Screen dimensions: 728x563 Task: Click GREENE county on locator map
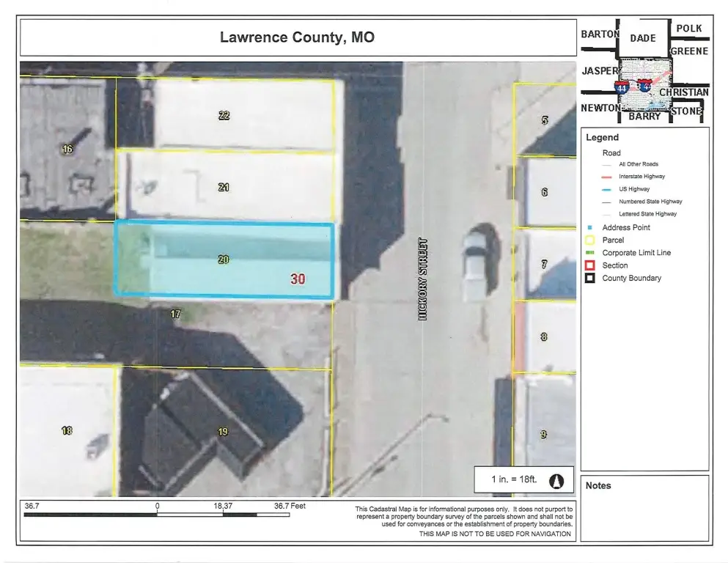[x=689, y=51]
